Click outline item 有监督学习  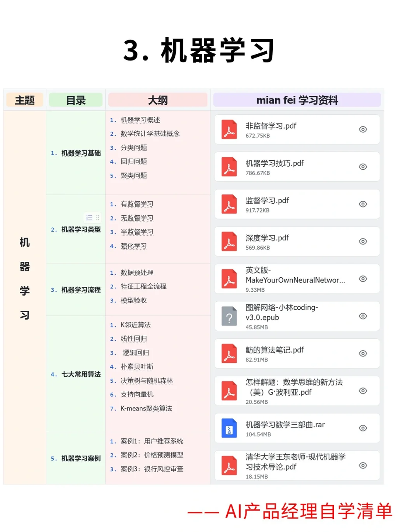137,204
